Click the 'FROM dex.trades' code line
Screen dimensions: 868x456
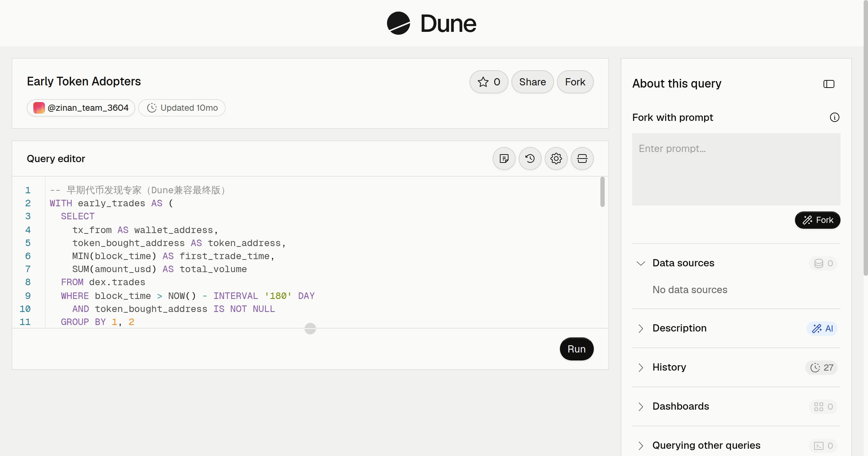click(x=103, y=282)
